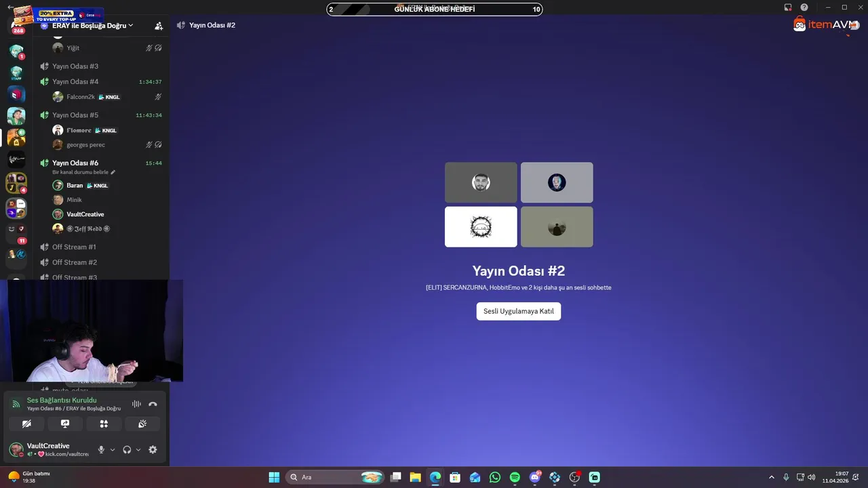Expand headphone output options chevron
The image size is (868, 488).
coord(138,449)
